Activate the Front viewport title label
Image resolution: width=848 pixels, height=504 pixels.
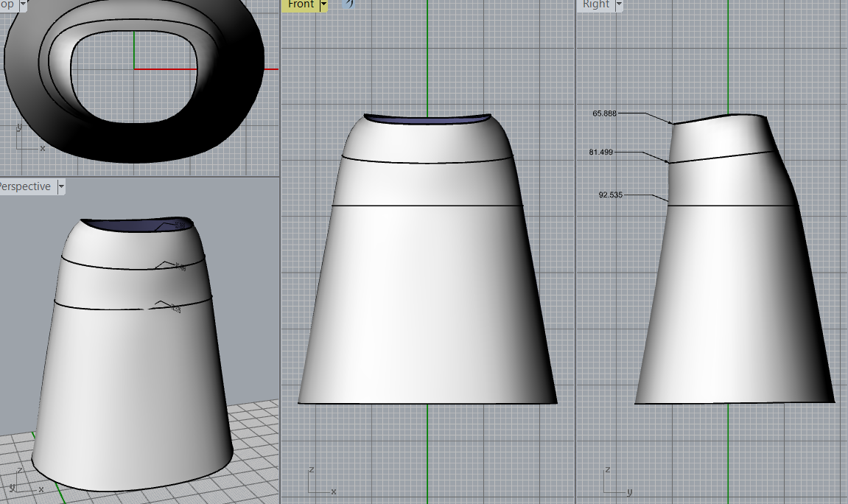(x=301, y=4)
